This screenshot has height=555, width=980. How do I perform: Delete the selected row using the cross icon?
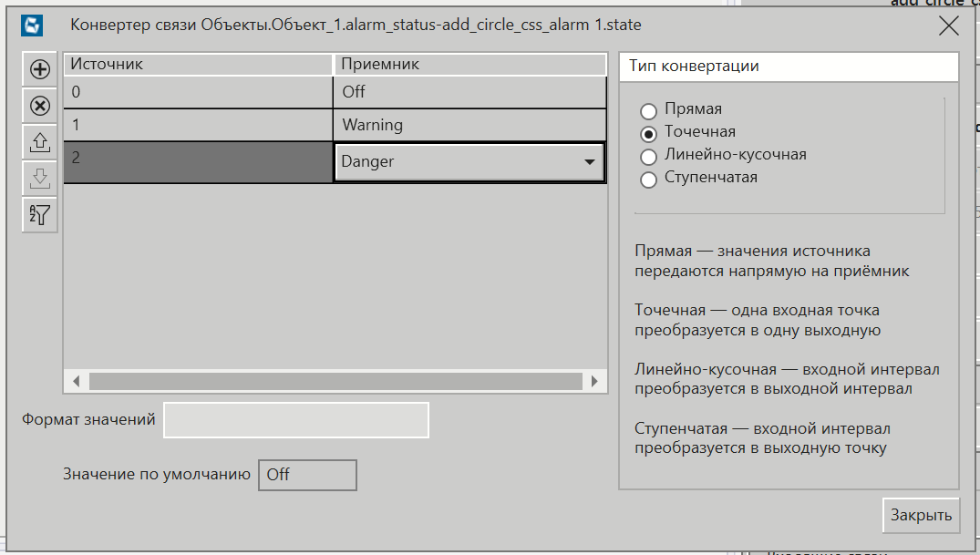pos(39,106)
